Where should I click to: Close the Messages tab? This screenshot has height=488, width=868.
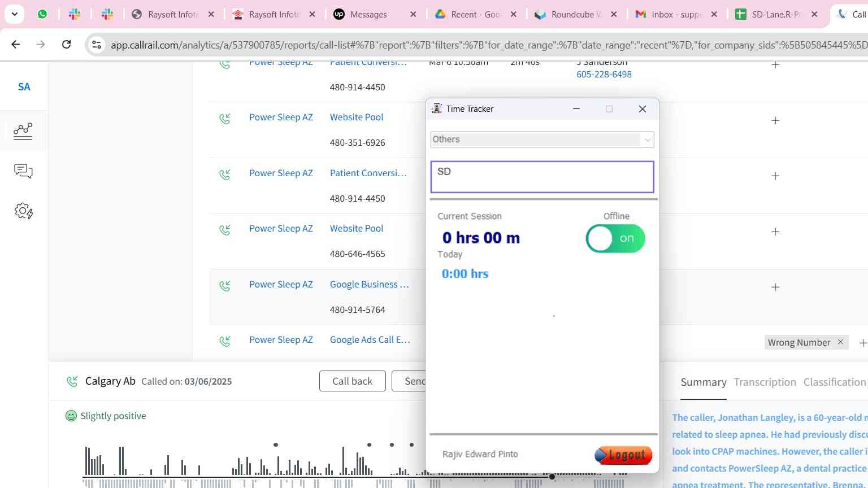[x=413, y=14]
